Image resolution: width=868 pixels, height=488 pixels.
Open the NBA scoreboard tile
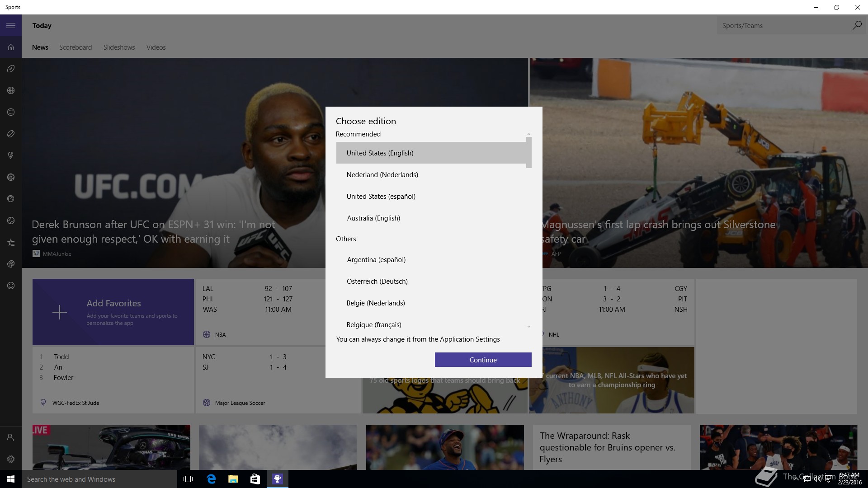(260, 312)
